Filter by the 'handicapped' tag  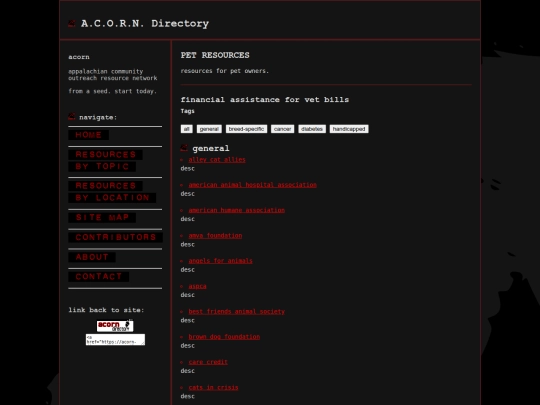pos(349,129)
